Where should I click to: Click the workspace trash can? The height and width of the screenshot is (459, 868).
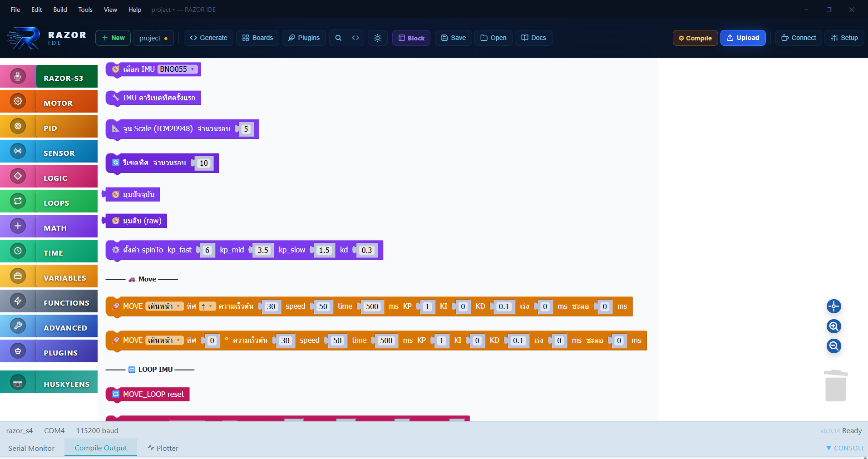click(836, 386)
